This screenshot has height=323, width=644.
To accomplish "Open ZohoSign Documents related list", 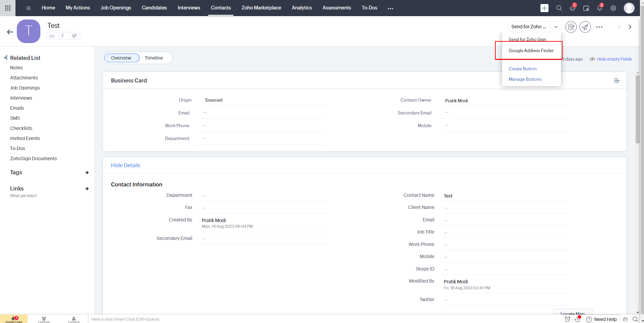I will [x=33, y=158].
